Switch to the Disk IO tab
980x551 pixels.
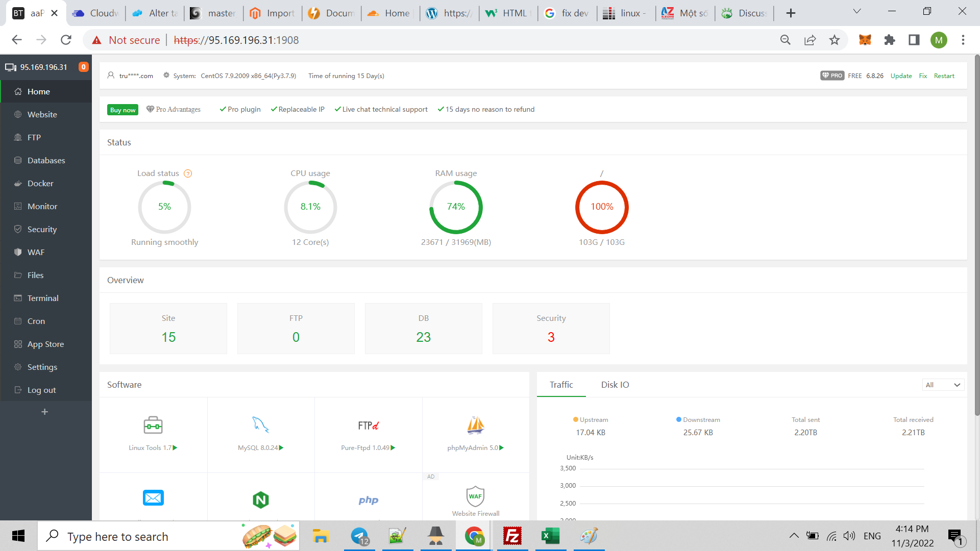click(615, 385)
